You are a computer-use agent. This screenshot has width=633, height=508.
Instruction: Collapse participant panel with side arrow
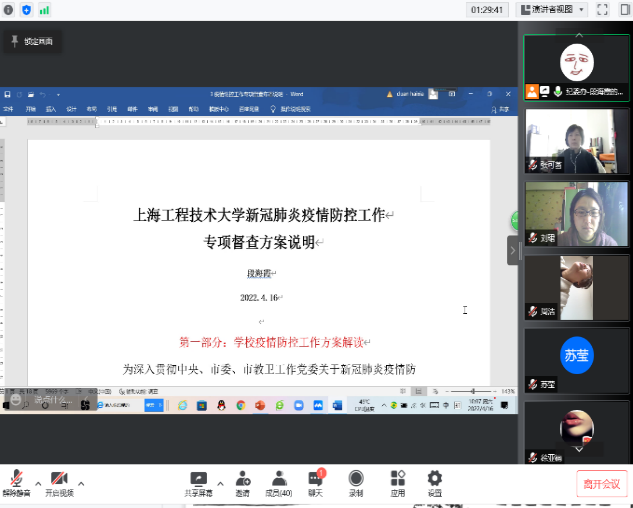click(512, 248)
